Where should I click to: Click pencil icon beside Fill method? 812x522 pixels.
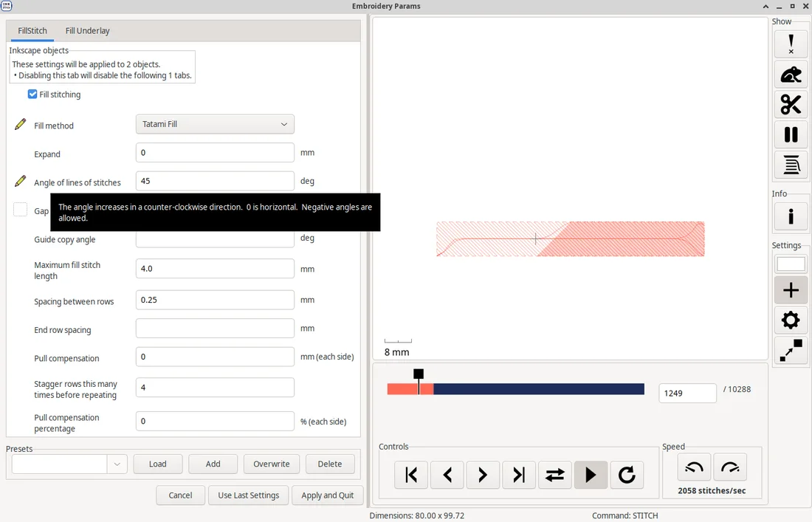20,124
